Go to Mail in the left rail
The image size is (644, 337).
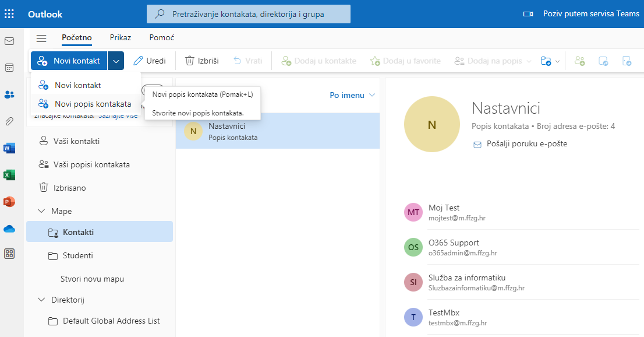click(9, 41)
